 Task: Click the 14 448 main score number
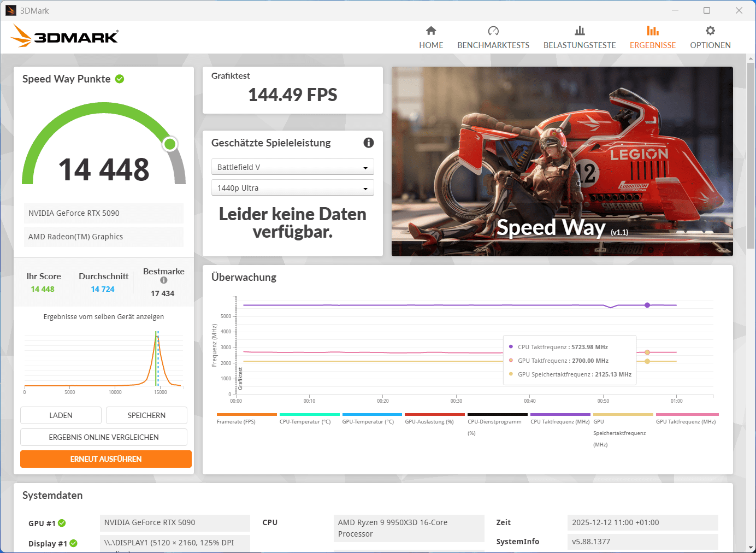coord(104,169)
